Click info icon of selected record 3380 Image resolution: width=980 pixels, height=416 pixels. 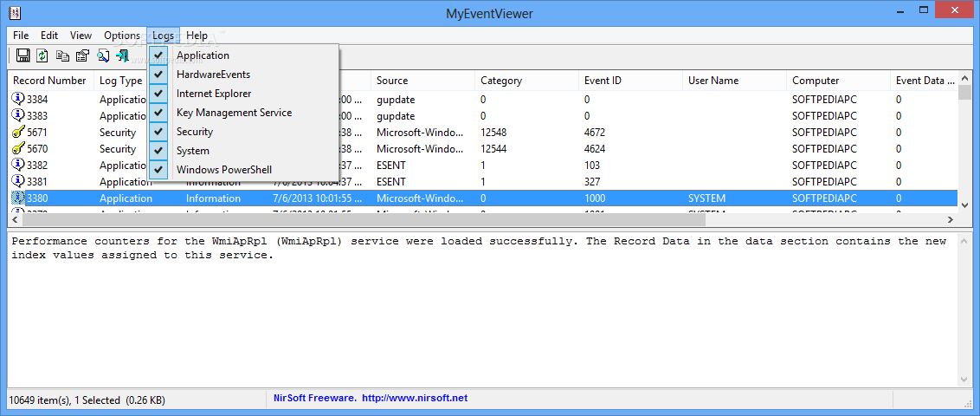pos(18,198)
